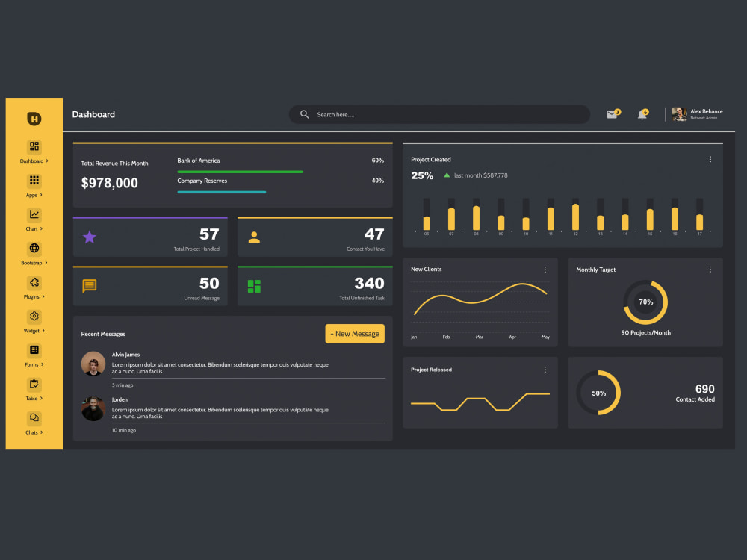747x560 pixels.
Task: Focus the Search here input field
Action: tap(439, 114)
